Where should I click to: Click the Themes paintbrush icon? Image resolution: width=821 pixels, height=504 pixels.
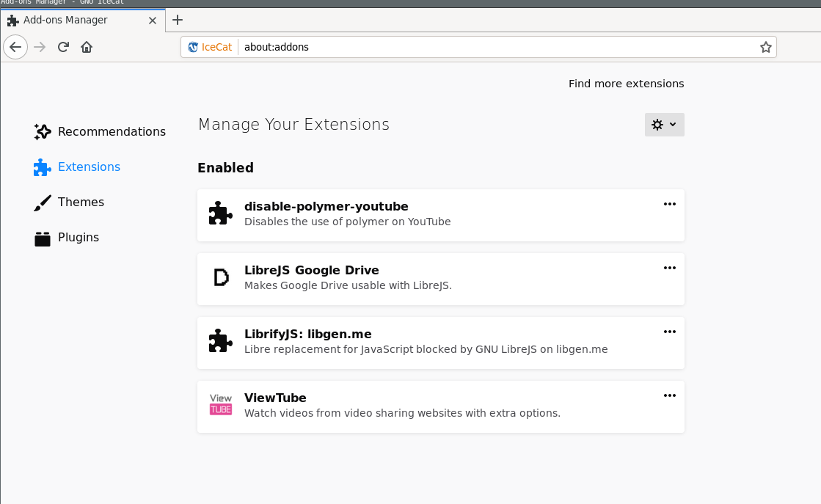pyautogui.click(x=43, y=202)
